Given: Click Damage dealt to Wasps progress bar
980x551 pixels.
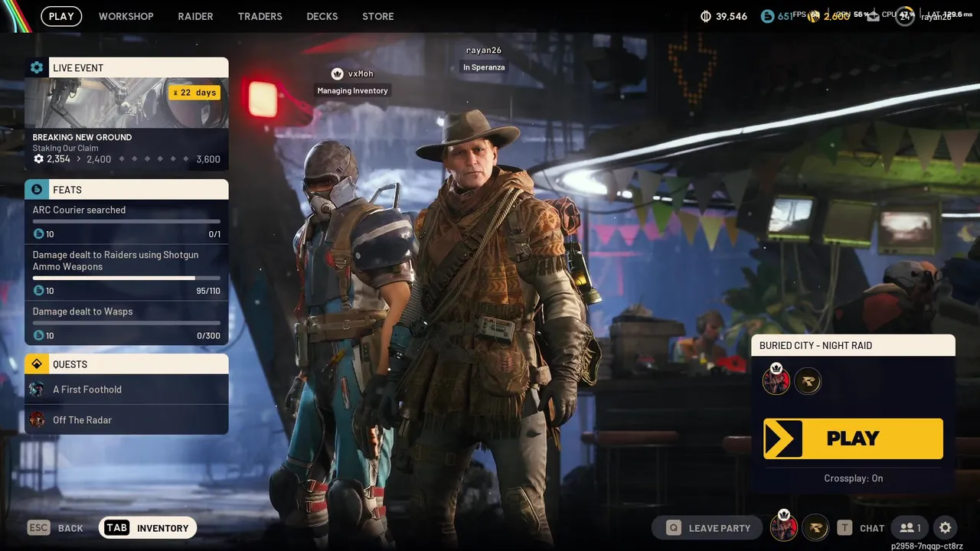Looking at the screenshot, I should point(126,323).
